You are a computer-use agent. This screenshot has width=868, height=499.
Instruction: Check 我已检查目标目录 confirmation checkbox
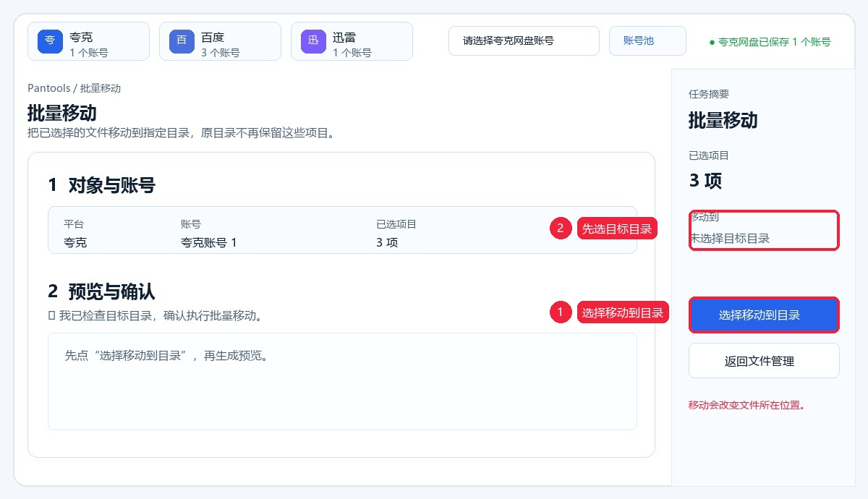(51, 316)
